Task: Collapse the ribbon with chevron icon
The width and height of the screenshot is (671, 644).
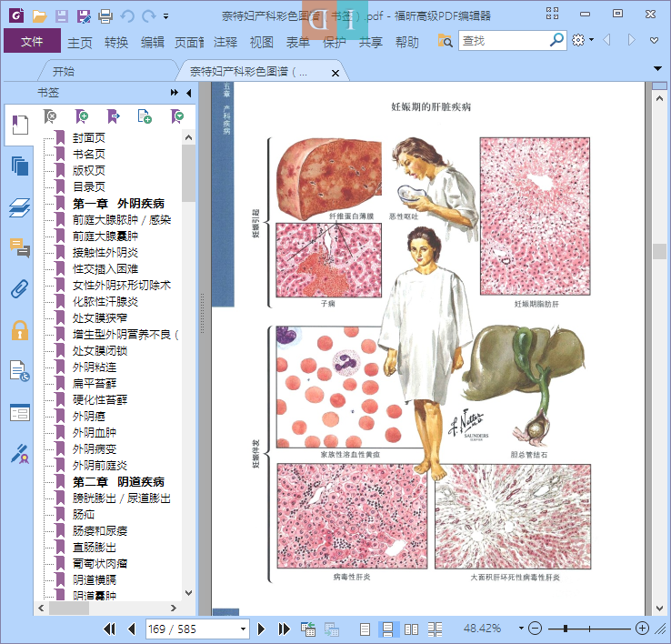Action: tap(654, 41)
